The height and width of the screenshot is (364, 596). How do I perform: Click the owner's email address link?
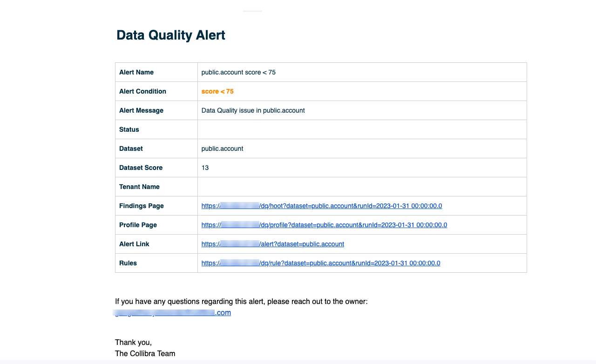click(173, 313)
